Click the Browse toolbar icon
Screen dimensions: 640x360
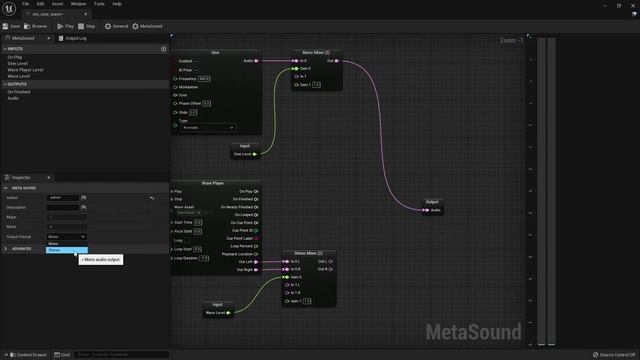[x=27, y=26]
